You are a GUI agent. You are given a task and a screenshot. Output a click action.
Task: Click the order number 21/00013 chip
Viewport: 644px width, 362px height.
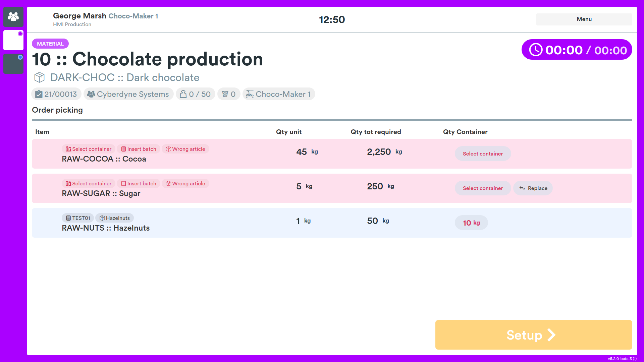pos(56,94)
